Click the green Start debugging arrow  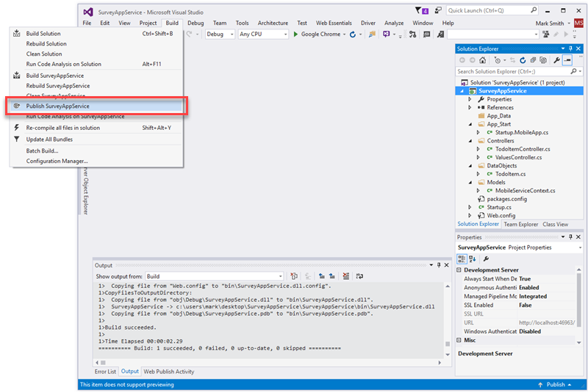(295, 34)
